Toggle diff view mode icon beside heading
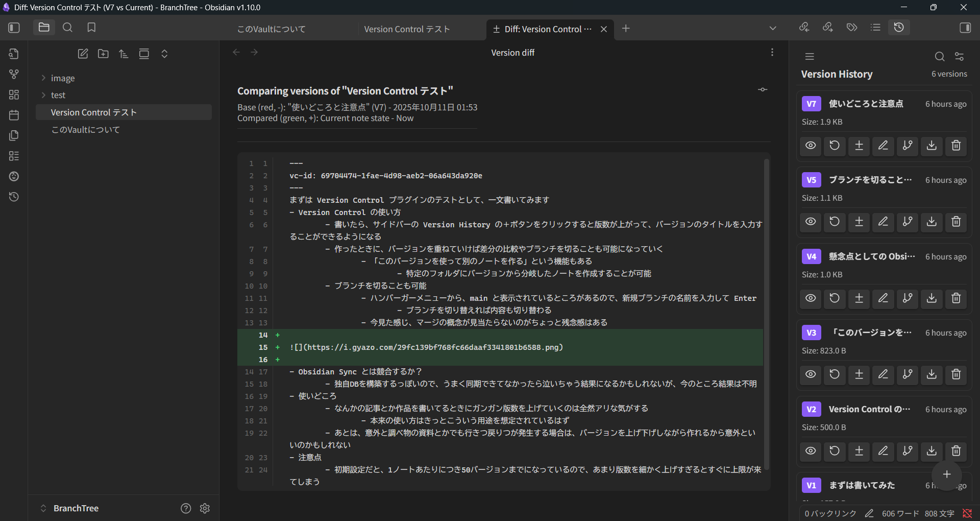 coord(763,89)
